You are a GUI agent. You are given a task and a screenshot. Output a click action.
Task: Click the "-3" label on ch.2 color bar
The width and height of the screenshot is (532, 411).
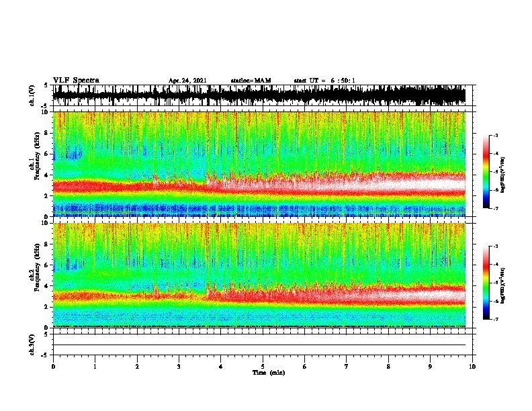coord(495,246)
